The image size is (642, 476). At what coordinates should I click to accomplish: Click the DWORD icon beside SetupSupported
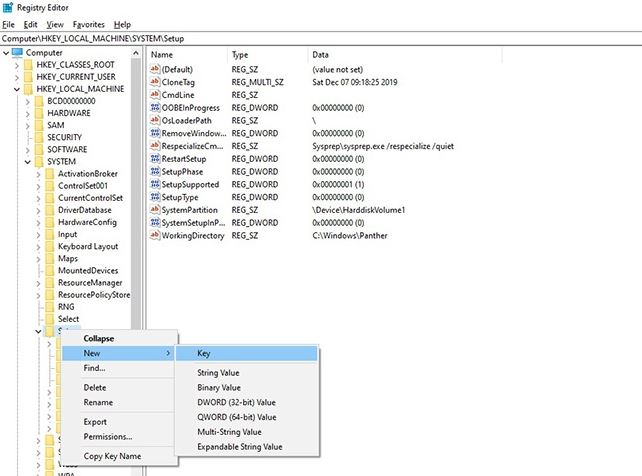pyautogui.click(x=155, y=184)
